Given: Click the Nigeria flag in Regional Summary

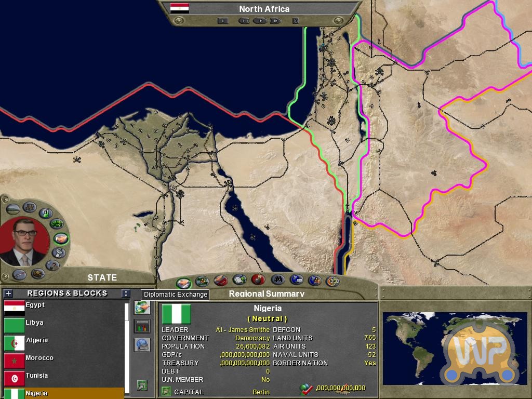Looking at the screenshot, I should (177, 314).
